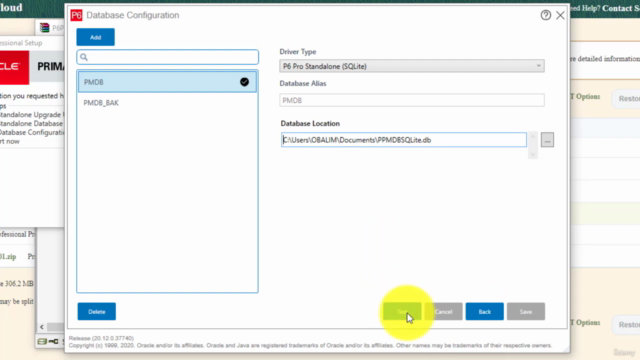Go Back in Database Configuration

point(484,311)
